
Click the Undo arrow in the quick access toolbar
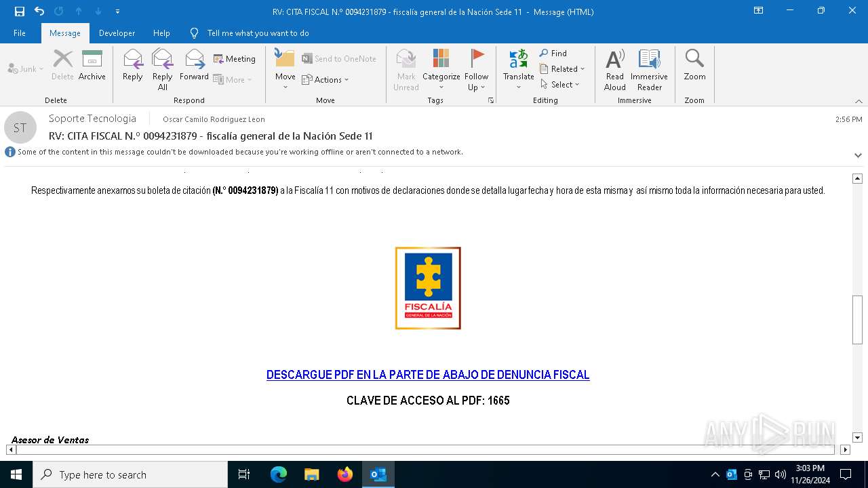point(39,12)
